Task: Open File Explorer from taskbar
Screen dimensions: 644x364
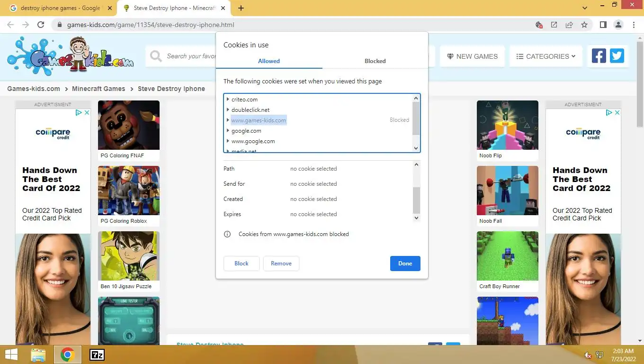Action: 38,355
